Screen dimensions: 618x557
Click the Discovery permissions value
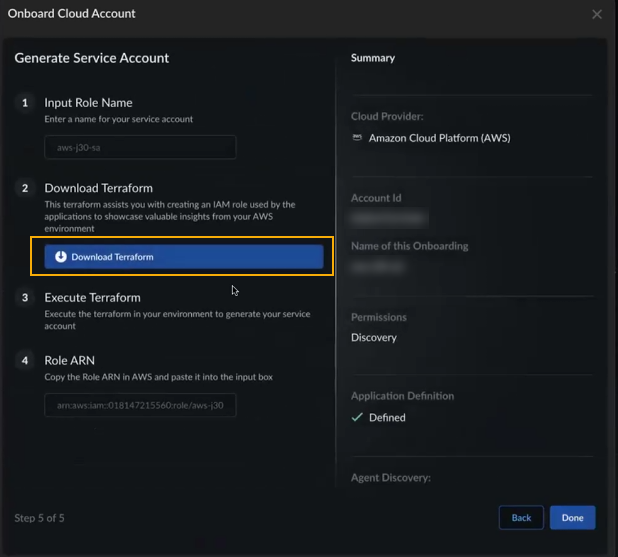tap(374, 338)
